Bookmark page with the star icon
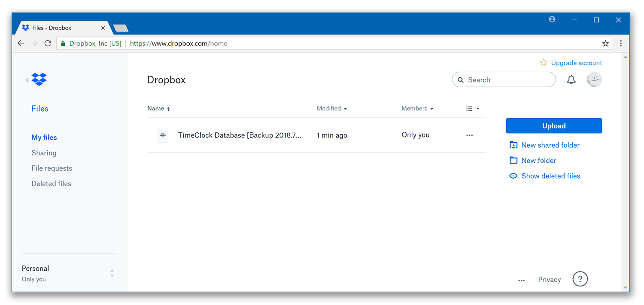 pyautogui.click(x=605, y=43)
